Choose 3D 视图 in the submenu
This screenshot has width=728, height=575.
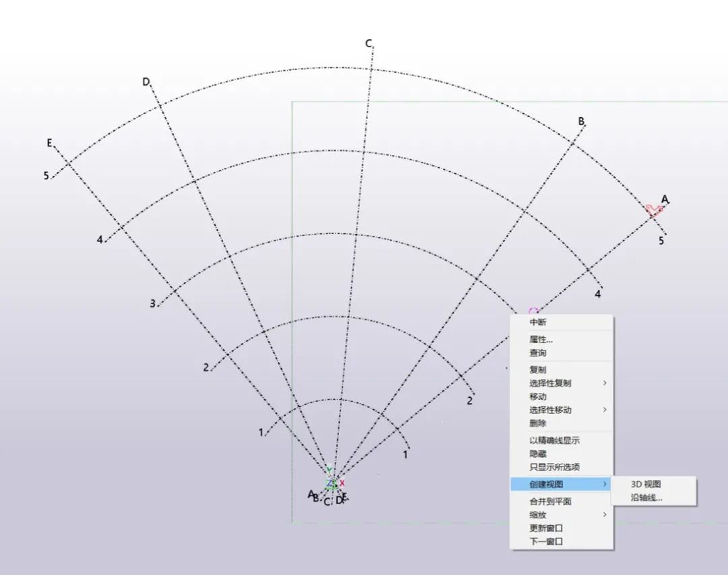point(653,484)
